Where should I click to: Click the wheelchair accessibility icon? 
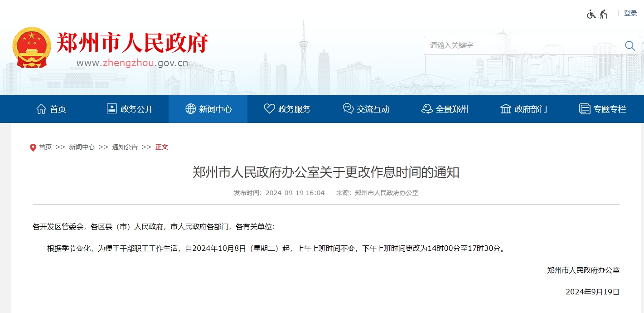coord(591,14)
